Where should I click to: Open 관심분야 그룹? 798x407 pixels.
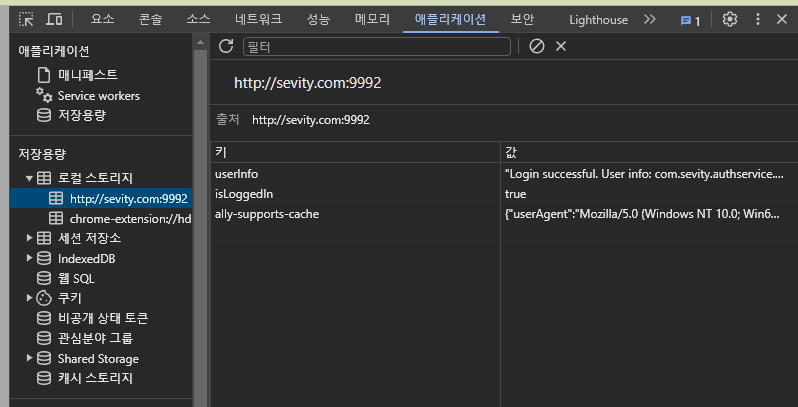point(95,338)
